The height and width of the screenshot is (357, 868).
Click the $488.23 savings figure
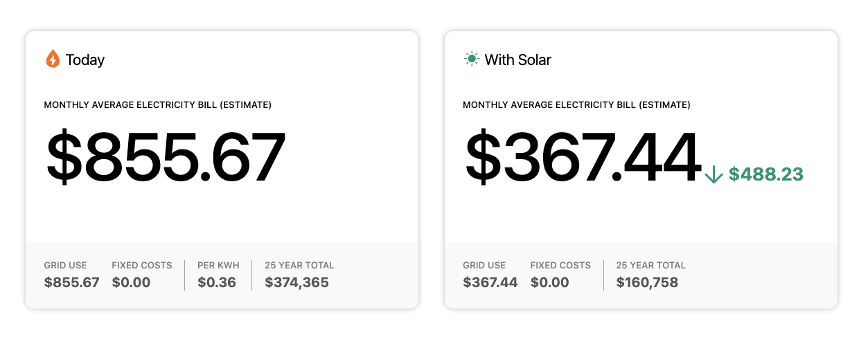click(x=766, y=174)
